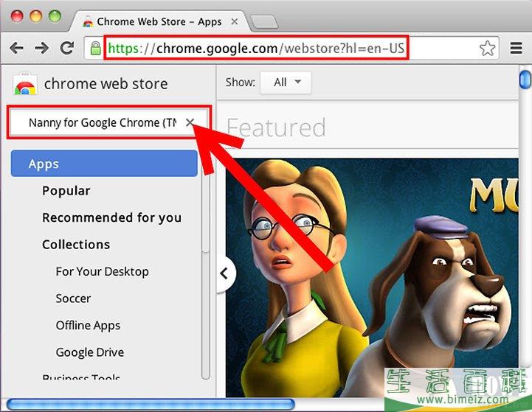
Task: Select the Chrome Web Store - Apps tab
Action: point(159,21)
